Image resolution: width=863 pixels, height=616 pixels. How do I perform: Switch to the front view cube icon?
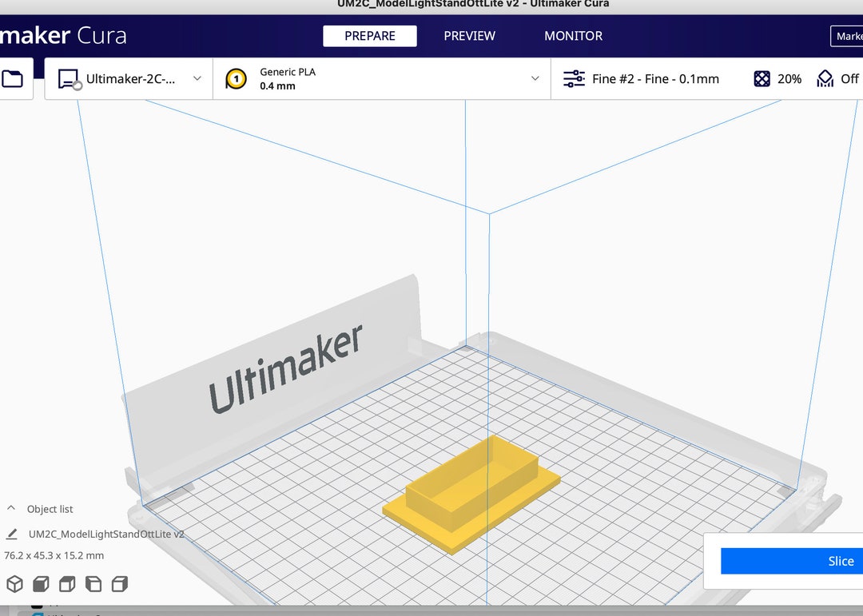[x=40, y=584]
